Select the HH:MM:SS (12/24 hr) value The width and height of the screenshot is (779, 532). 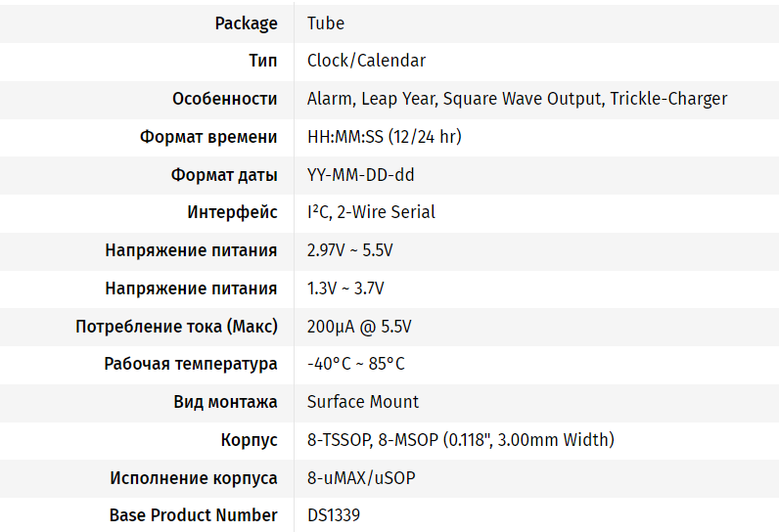tap(384, 137)
